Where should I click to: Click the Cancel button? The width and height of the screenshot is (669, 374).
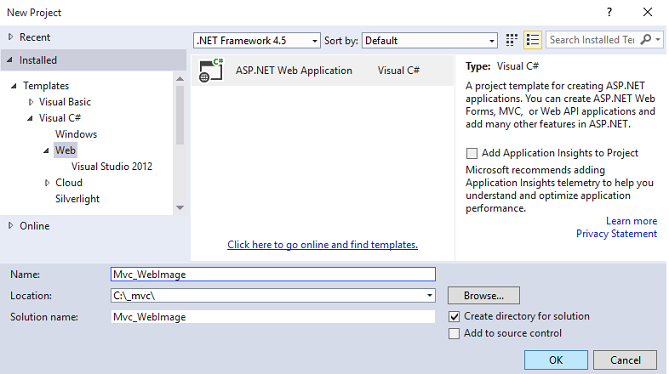(x=625, y=360)
